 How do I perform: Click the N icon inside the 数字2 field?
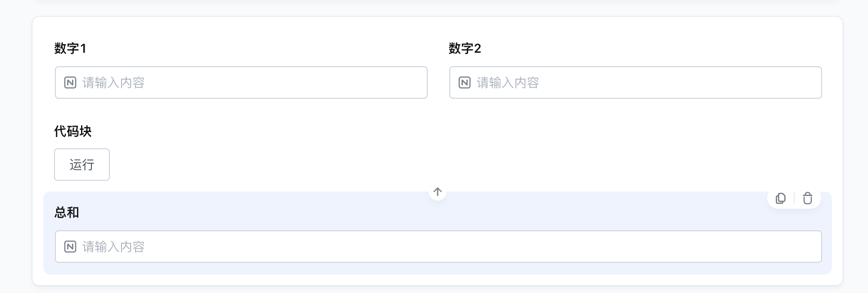(x=465, y=82)
